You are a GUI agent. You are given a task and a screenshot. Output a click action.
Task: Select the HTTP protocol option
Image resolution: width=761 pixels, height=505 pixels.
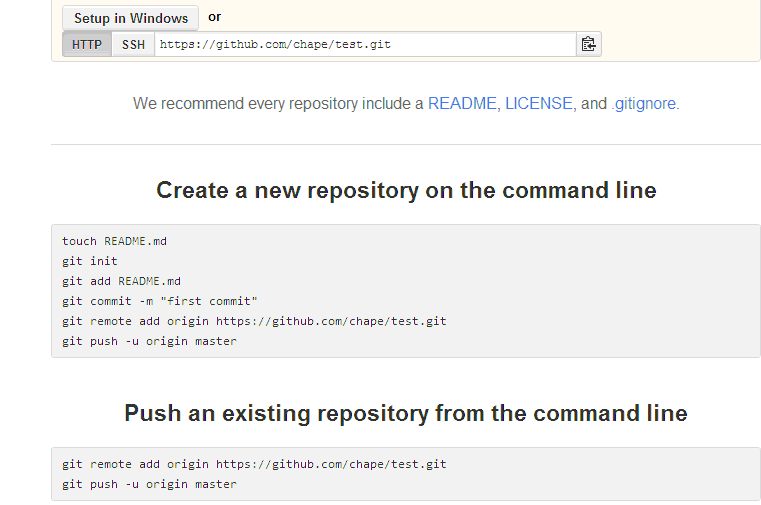87,44
